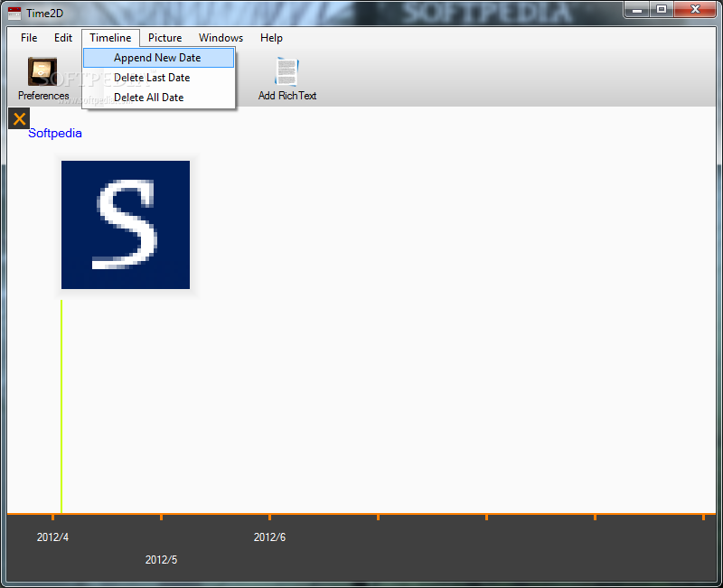
Task: Select the blue S picture thumbnail
Action: pyautogui.click(x=126, y=225)
